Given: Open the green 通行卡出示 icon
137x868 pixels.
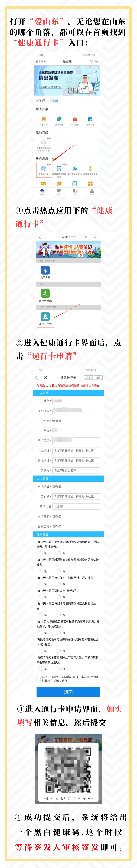Looking at the screenshot, I should click(x=45, y=293).
